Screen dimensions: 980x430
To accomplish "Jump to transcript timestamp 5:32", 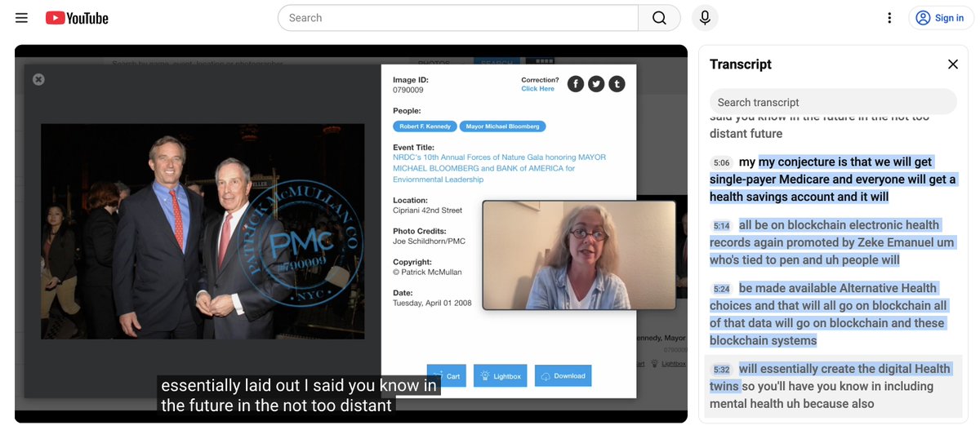I will [721, 370].
